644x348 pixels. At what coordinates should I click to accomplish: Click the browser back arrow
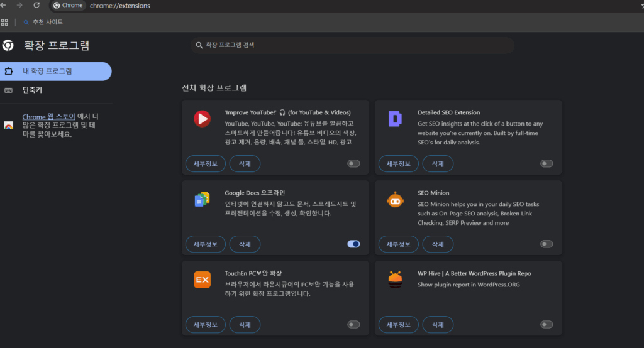click(x=3, y=5)
